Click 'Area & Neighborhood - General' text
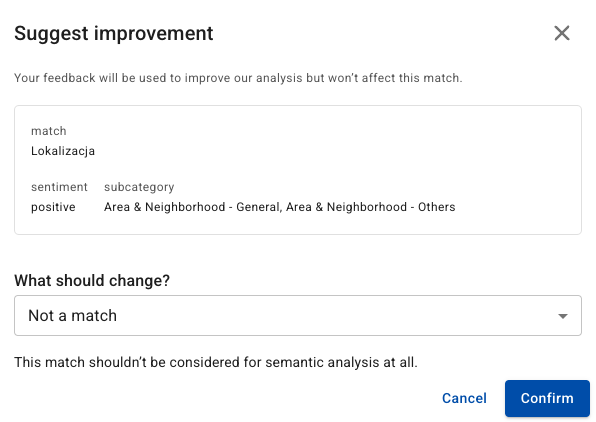596x422 pixels. click(193, 207)
